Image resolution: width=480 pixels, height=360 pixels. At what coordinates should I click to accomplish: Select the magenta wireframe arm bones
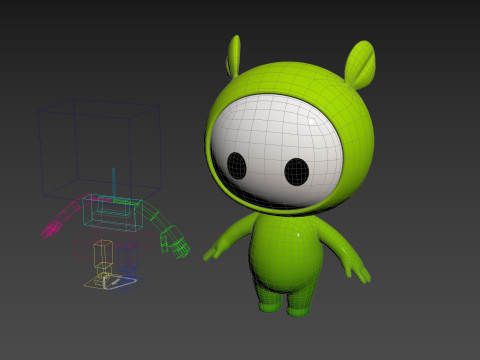tap(65, 216)
